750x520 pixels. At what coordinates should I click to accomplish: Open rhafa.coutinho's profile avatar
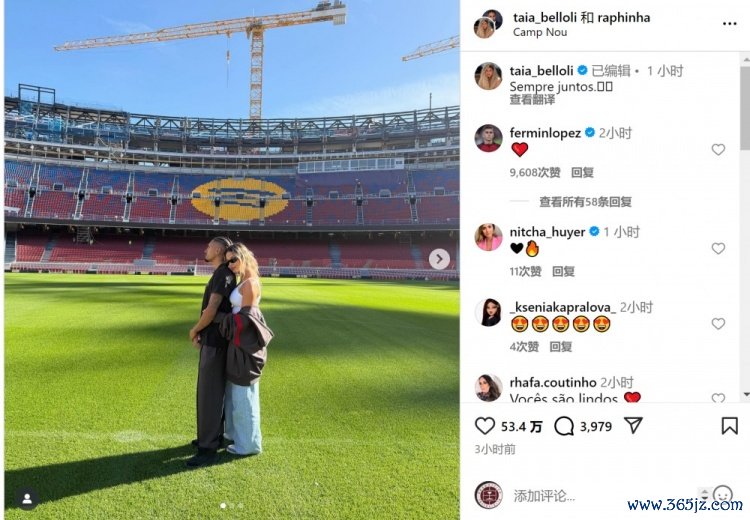click(488, 387)
